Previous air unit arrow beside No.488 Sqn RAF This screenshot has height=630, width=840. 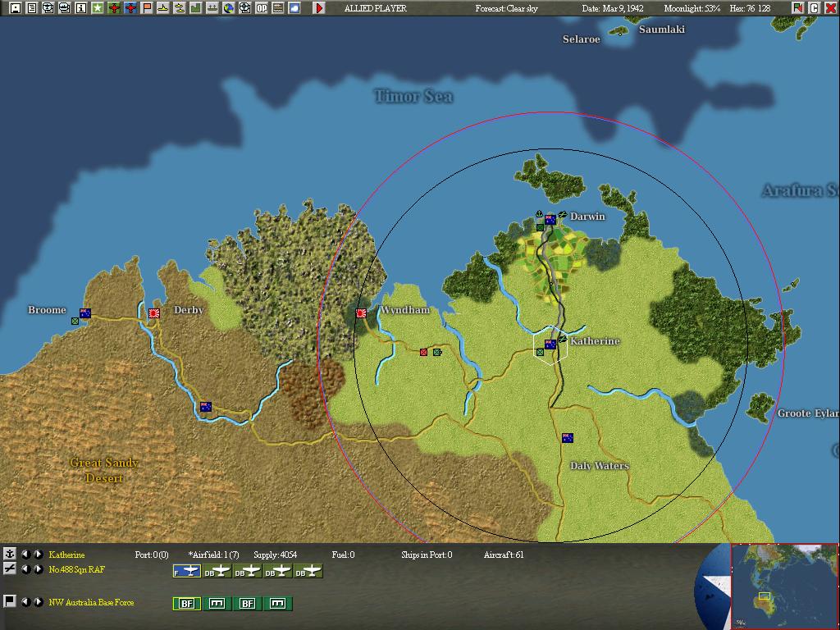25,569
